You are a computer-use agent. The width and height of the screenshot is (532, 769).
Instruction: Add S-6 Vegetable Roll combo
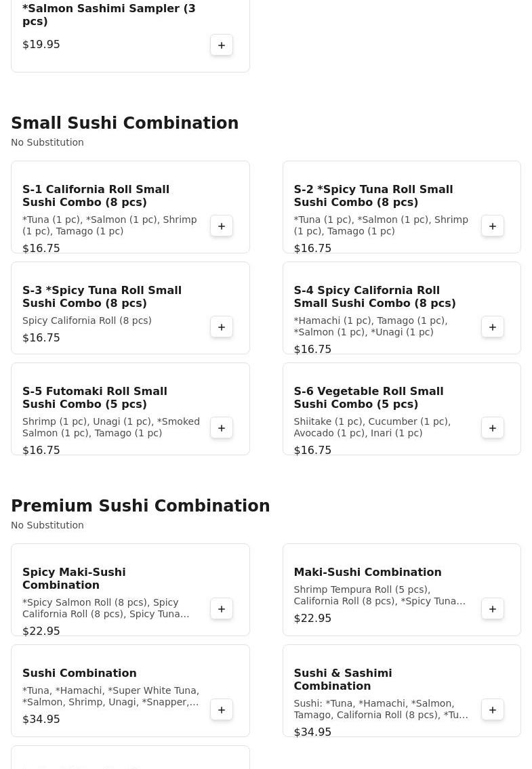point(493,428)
